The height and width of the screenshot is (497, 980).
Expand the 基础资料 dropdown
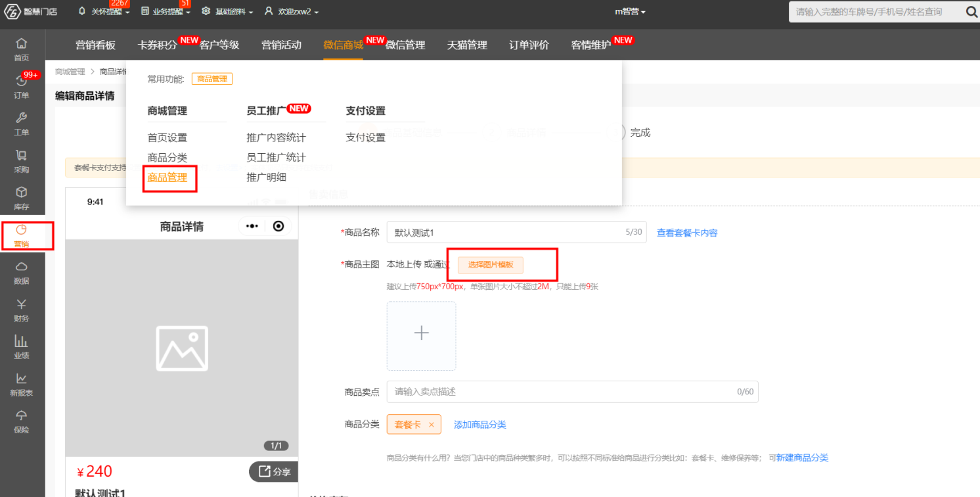pos(227,12)
